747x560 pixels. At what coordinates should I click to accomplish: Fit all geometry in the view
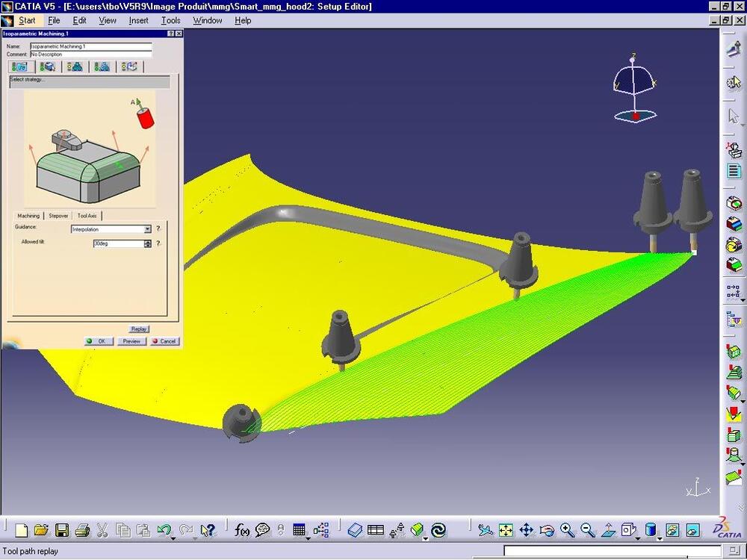click(x=506, y=530)
